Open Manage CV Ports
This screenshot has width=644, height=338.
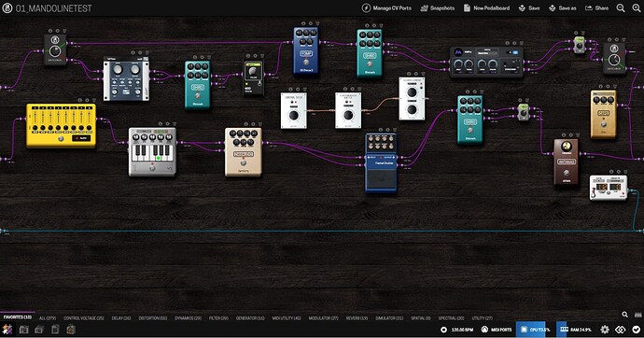386,7
